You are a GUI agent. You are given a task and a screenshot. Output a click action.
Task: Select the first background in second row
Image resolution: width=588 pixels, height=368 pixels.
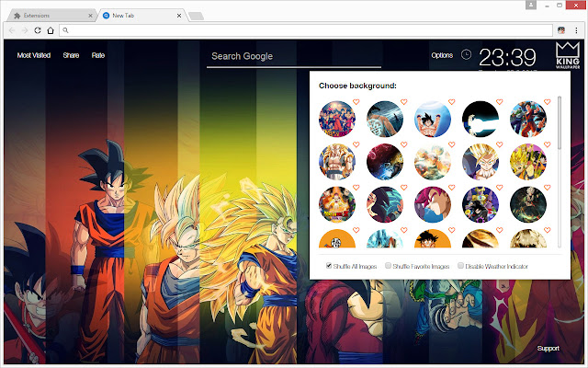337,162
